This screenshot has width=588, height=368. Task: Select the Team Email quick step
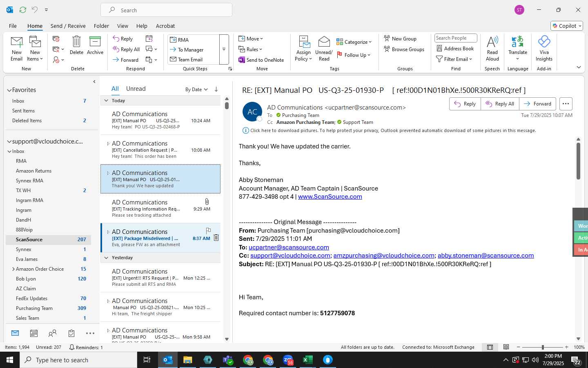tap(193, 59)
